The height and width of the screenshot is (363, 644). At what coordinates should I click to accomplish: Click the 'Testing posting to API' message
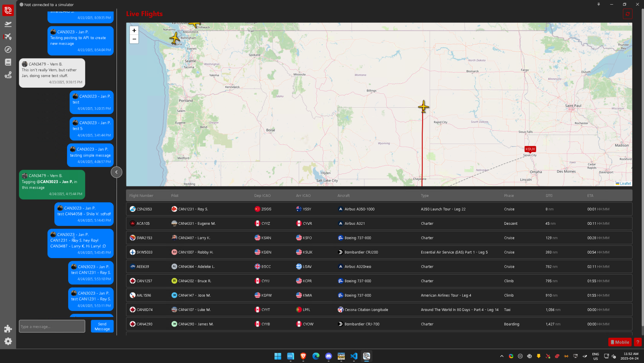tap(80, 41)
